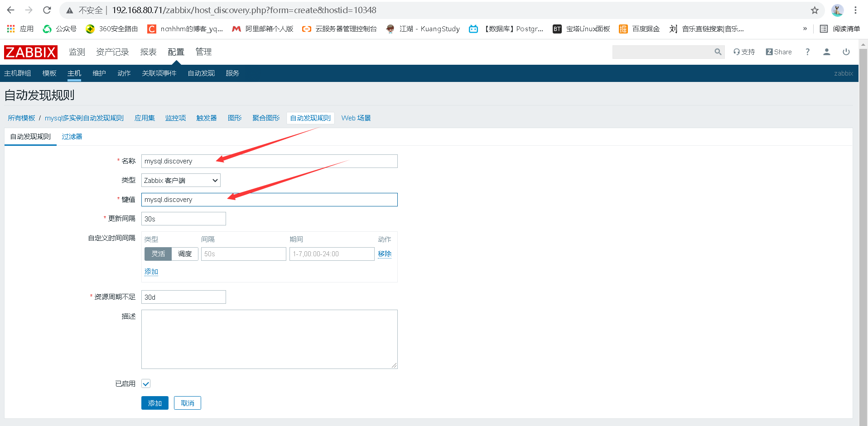This screenshot has height=426, width=868.
Task: Switch to the 自动发现规则 form tab
Action: [x=30, y=137]
